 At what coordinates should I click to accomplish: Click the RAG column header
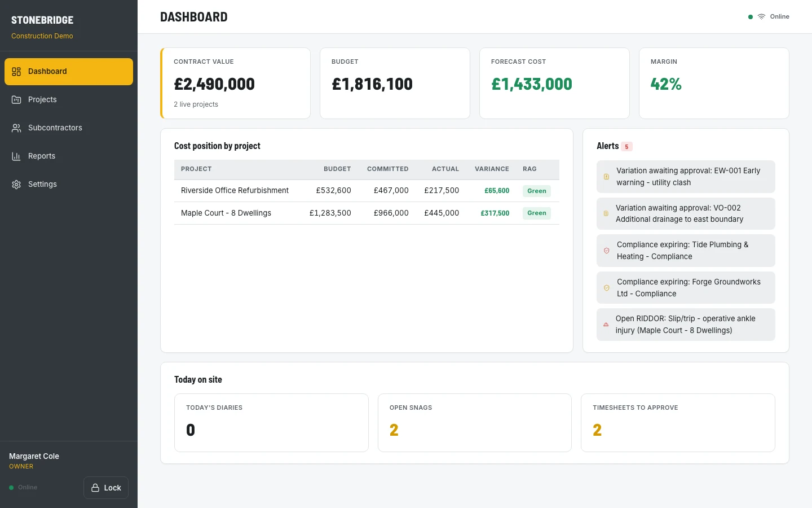pos(529,169)
